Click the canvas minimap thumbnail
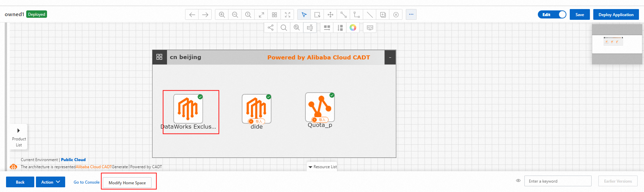Screen dimensions: 644x192 pyautogui.click(x=617, y=44)
